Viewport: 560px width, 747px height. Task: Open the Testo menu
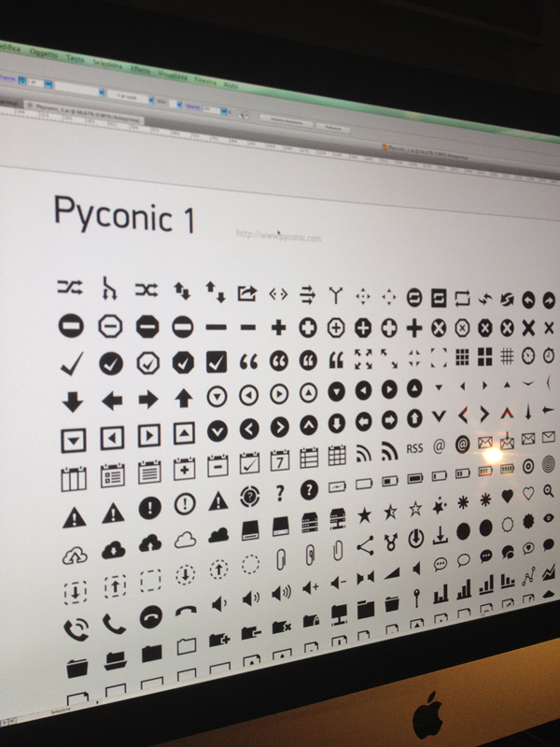point(75,59)
